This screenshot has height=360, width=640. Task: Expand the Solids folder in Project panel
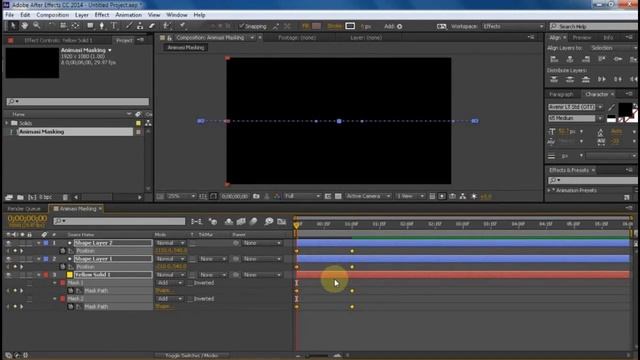tap(7, 123)
